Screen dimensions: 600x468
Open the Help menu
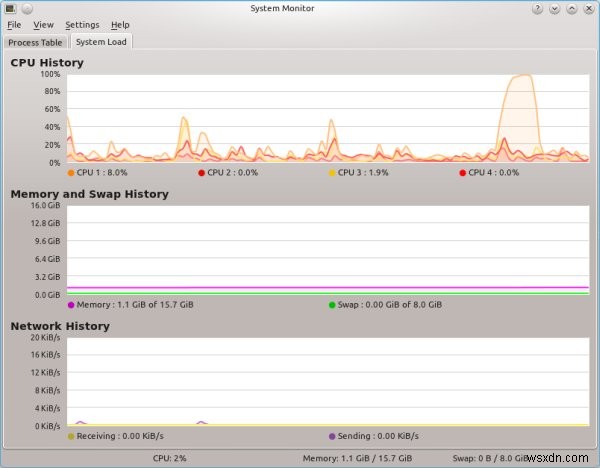pos(120,24)
